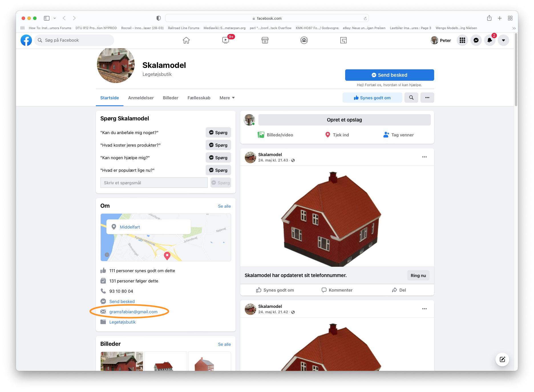Click Synes godt om page button

coord(372,98)
